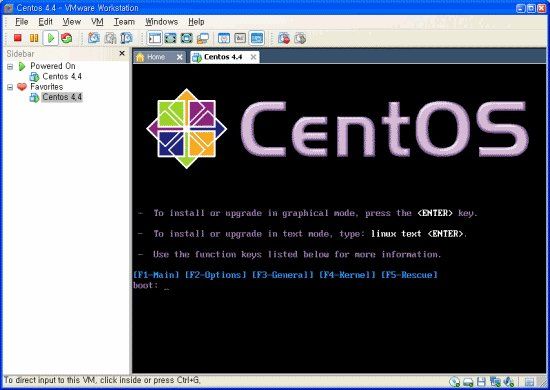
Task: Click the floppy drive status icon
Action: tap(481, 382)
